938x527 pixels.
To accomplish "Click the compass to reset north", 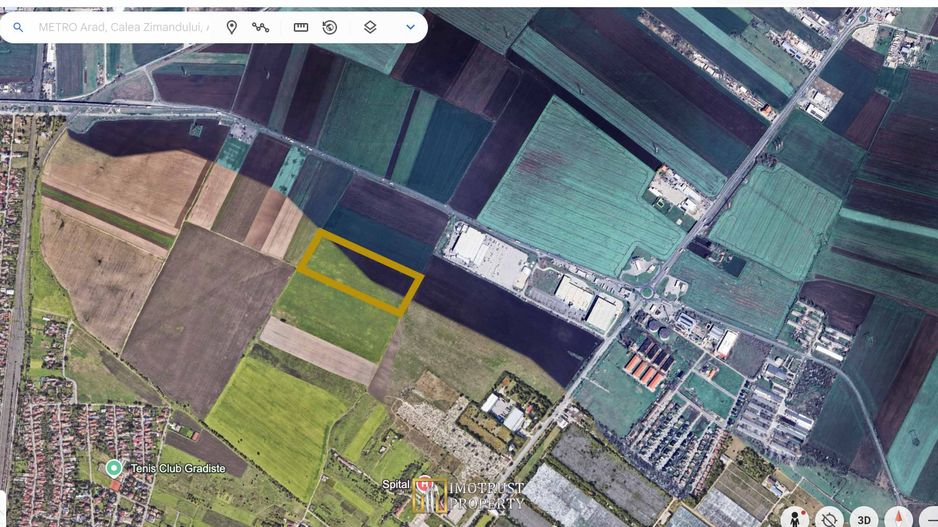I will [899, 518].
